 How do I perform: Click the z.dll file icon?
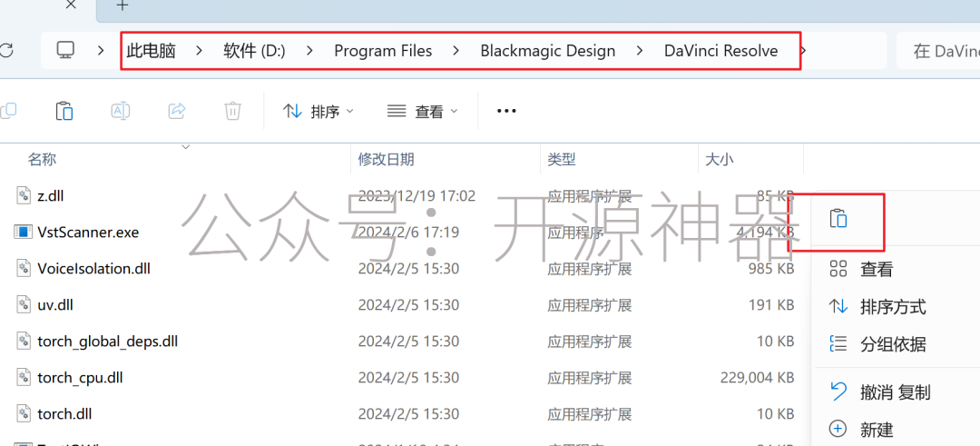click(x=23, y=196)
